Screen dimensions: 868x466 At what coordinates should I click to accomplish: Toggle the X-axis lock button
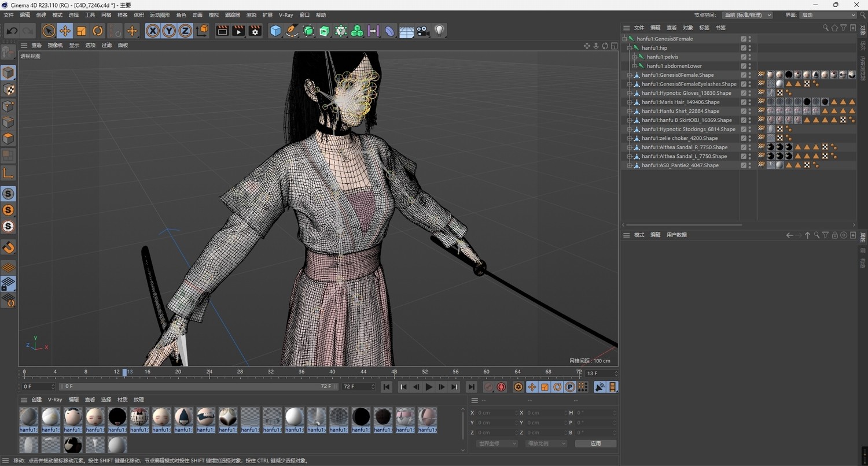pyautogui.click(x=152, y=31)
